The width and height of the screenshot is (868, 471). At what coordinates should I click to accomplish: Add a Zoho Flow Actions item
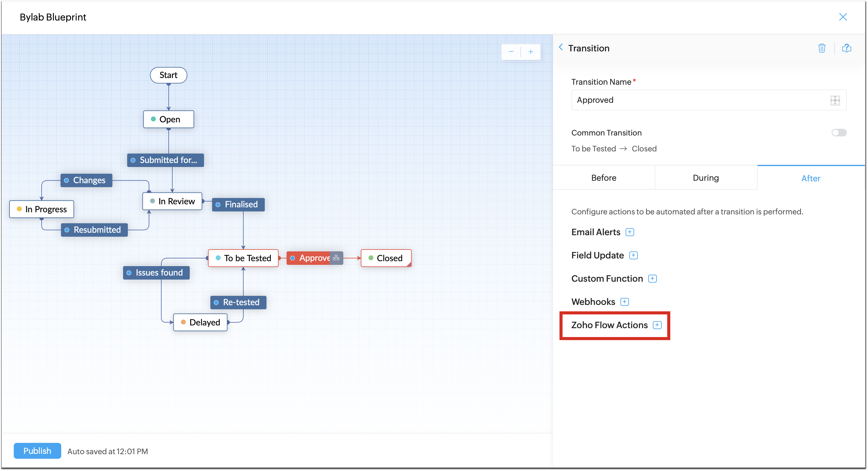click(x=657, y=325)
